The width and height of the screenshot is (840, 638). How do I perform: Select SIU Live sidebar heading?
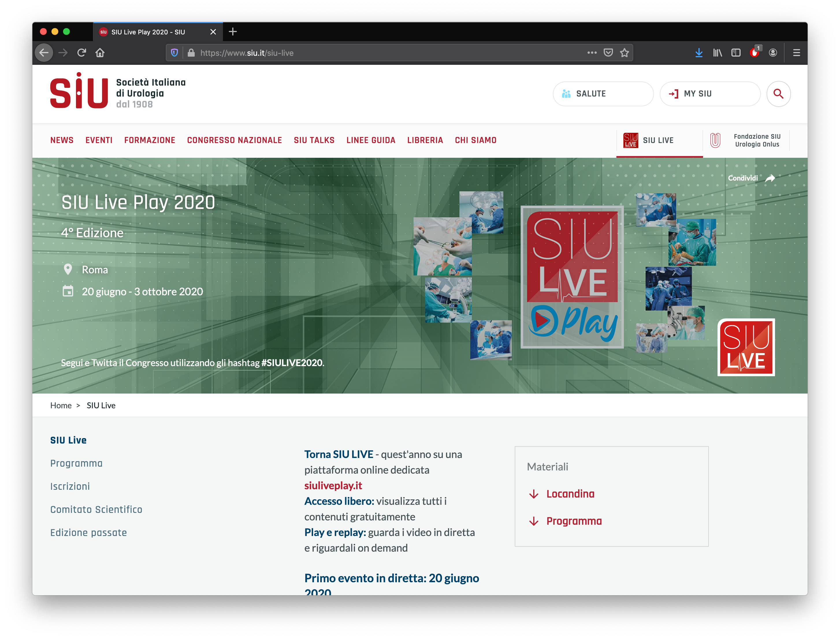68,441
